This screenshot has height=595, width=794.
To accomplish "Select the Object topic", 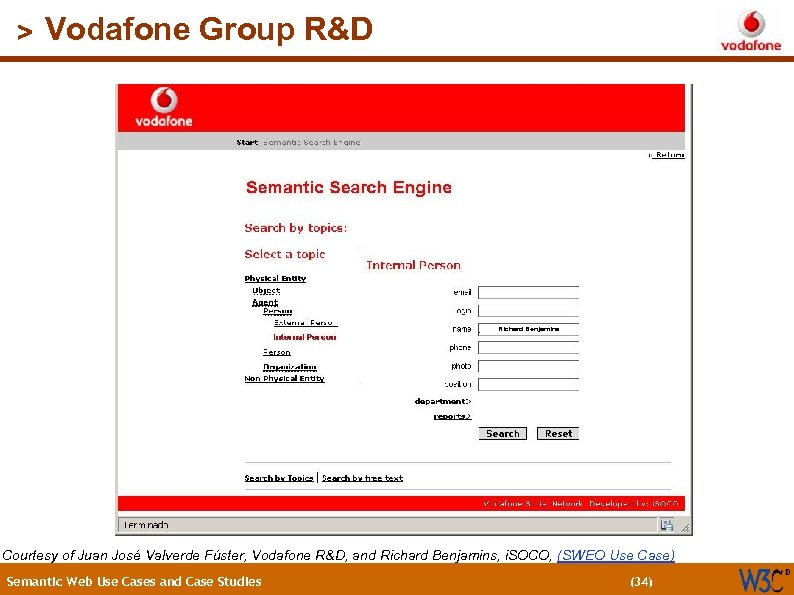I will (x=266, y=291).
